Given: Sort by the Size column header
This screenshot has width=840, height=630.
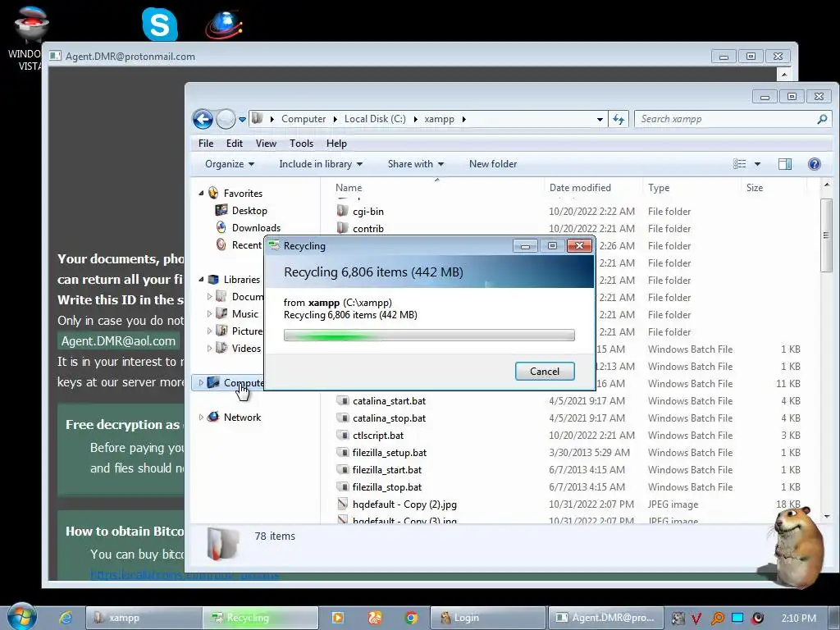Looking at the screenshot, I should 755,188.
